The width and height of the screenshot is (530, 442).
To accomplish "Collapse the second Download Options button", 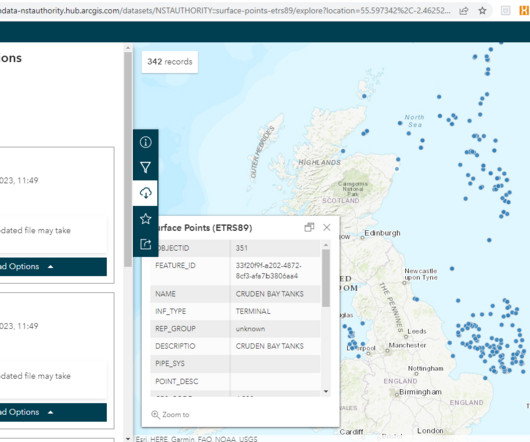I will (x=53, y=412).
